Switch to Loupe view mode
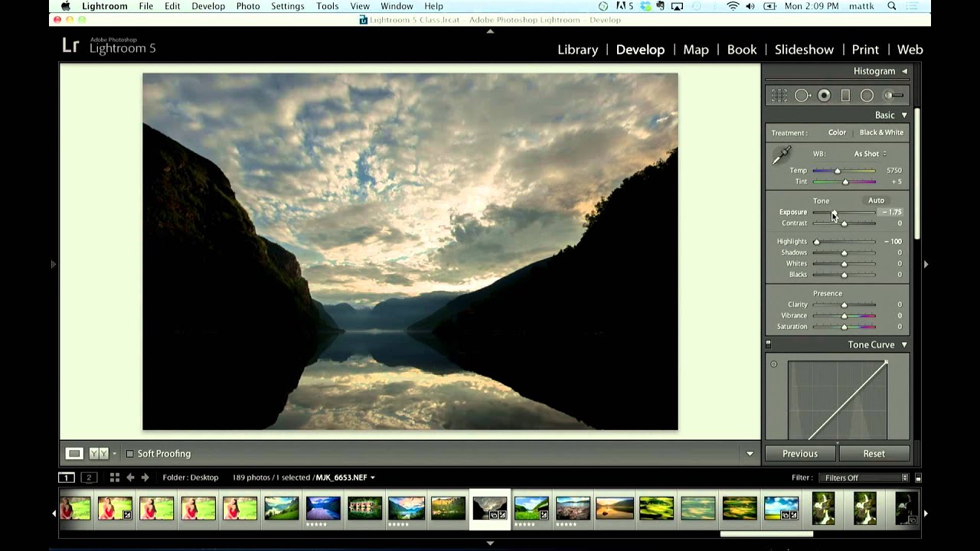Image resolution: width=980 pixels, height=551 pixels. (74, 454)
